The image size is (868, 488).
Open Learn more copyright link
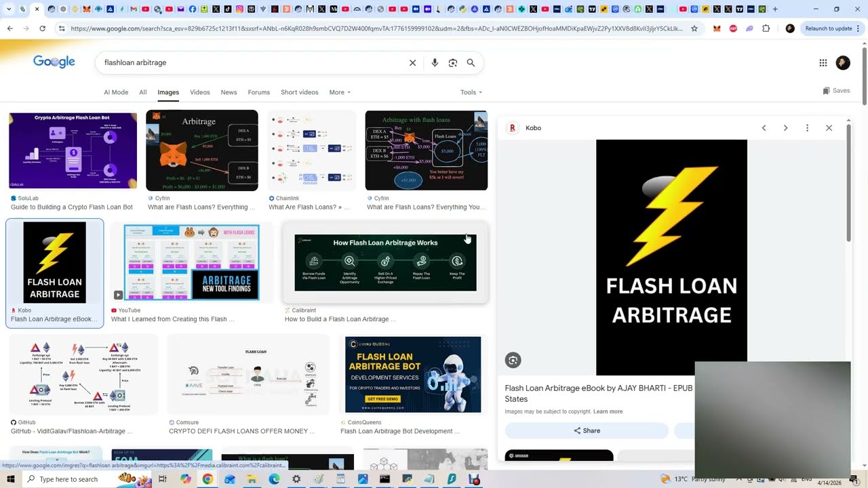(608, 411)
